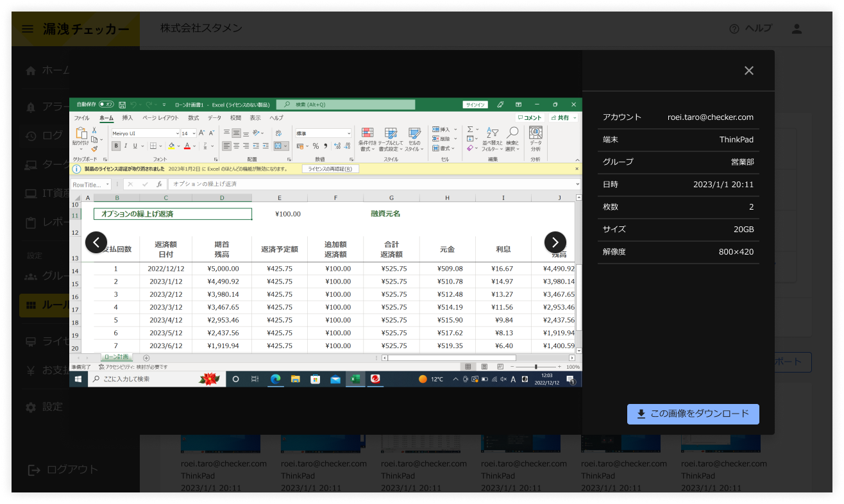Click この画像をダウンロード button
Image resolution: width=844 pixels, height=504 pixels.
(693, 414)
